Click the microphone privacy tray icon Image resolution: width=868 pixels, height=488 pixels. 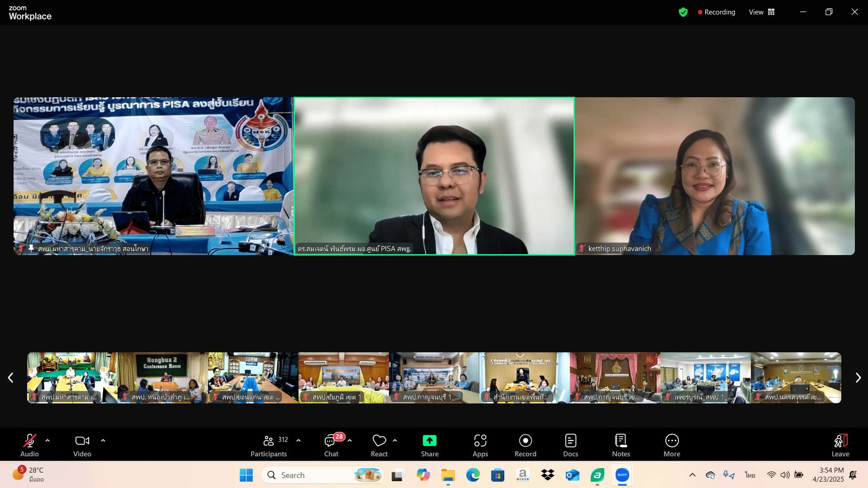pos(728,475)
